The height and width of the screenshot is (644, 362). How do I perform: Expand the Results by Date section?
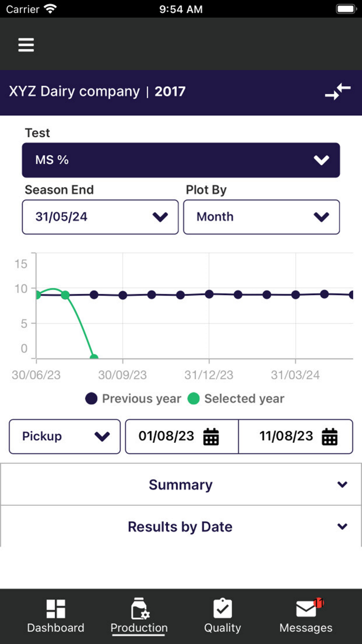180,526
